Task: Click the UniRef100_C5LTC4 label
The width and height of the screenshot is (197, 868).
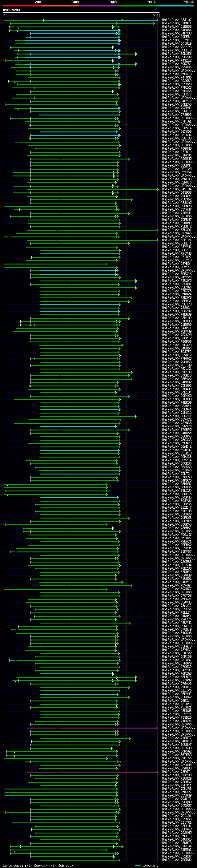Action: (x=177, y=474)
